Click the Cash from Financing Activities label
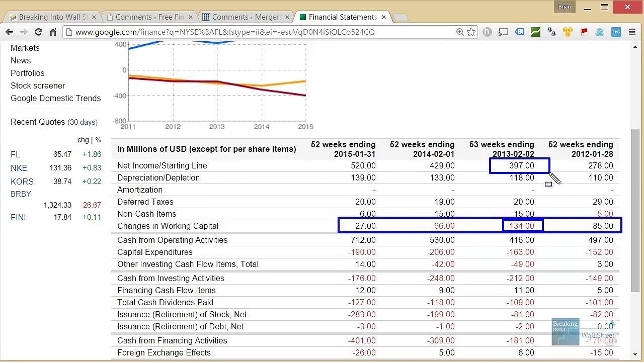This screenshot has height=362, width=644. [172, 340]
